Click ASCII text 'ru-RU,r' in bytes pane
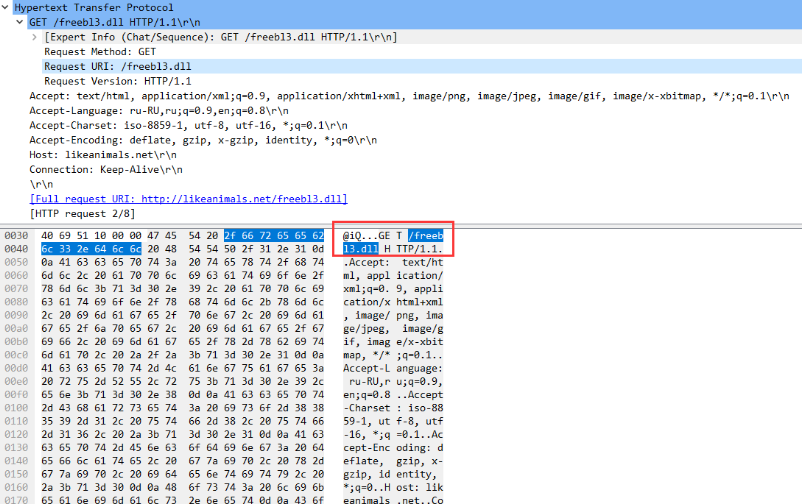Viewport: 802px width, 504px height. click(x=369, y=381)
